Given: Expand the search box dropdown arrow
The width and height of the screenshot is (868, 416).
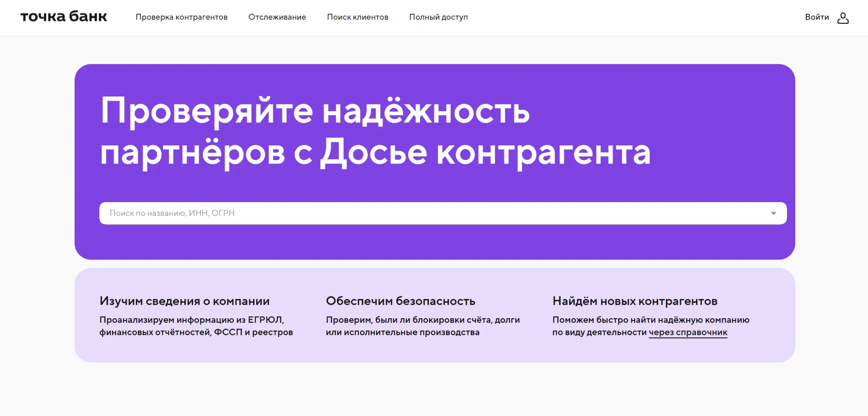Looking at the screenshot, I should click(x=773, y=213).
